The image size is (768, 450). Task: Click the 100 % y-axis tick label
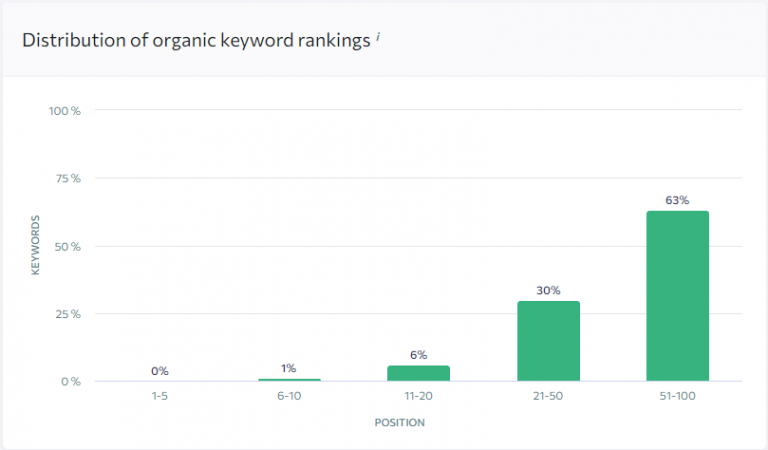point(64,111)
